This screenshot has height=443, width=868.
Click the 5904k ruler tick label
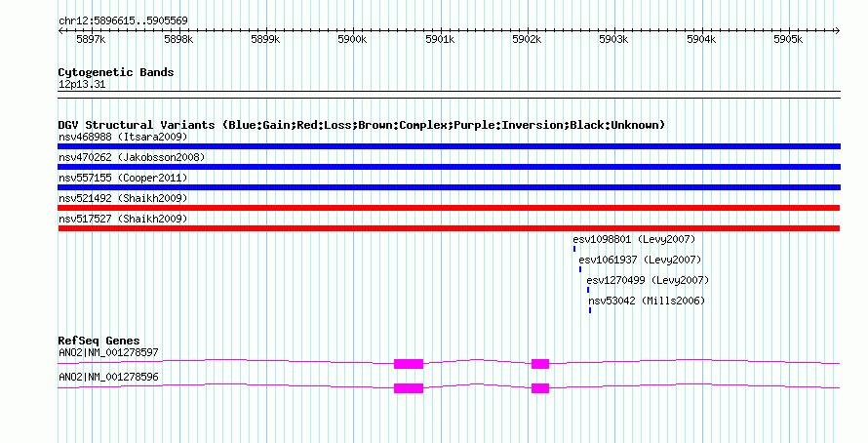click(x=701, y=39)
